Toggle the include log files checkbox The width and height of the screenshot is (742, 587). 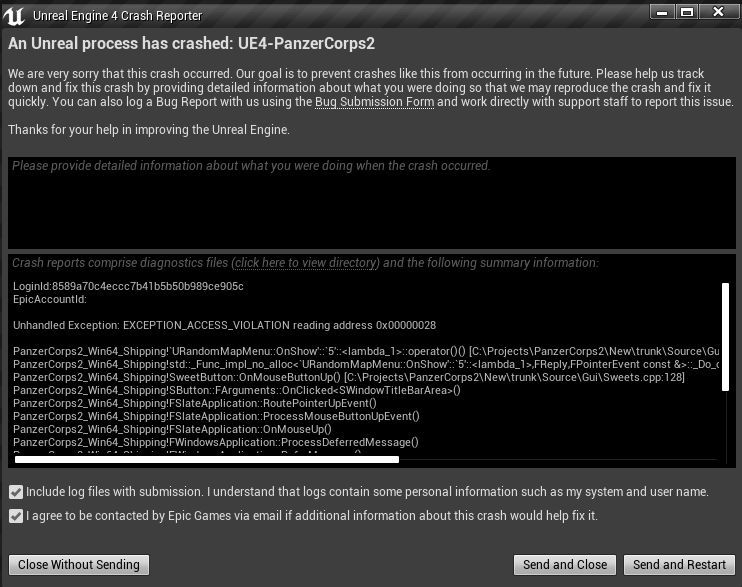pyautogui.click(x=16, y=492)
